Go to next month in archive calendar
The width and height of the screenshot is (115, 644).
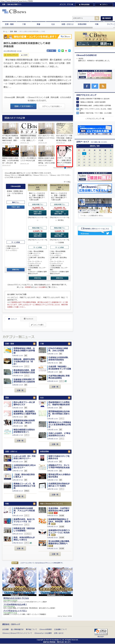click(x=111, y=146)
